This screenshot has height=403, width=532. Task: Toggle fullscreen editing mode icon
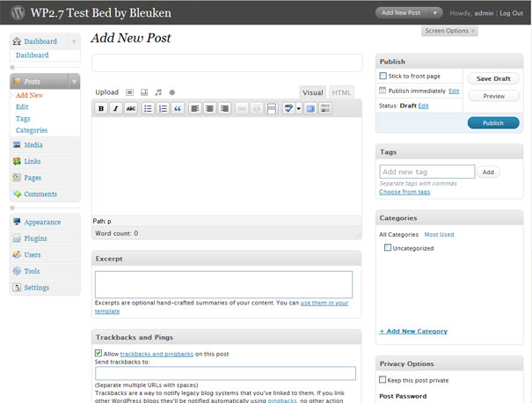310,108
